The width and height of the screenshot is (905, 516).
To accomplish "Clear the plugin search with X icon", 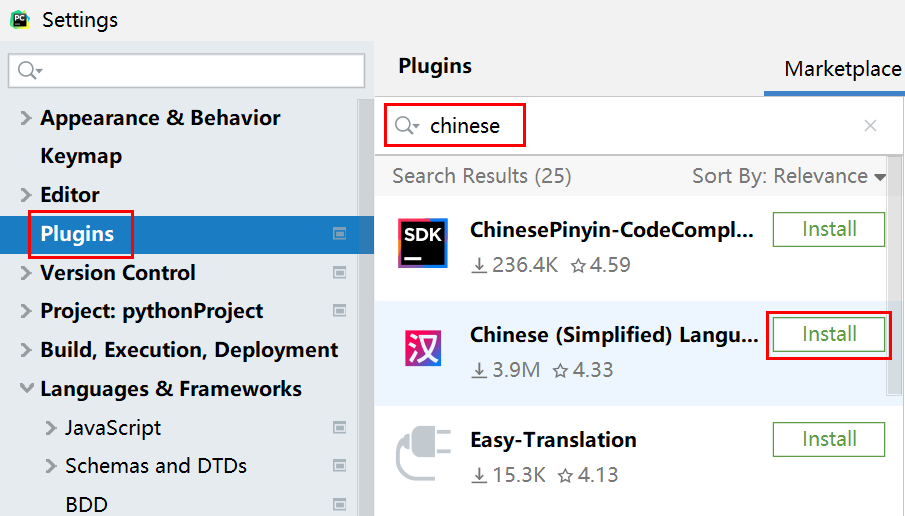I will pos(870,125).
